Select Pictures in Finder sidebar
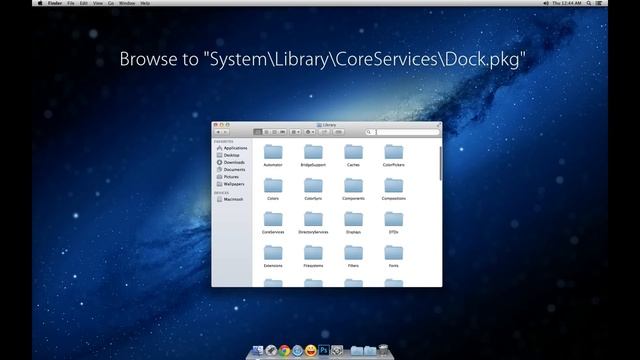 pyautogui.click(x=228, y=177)
